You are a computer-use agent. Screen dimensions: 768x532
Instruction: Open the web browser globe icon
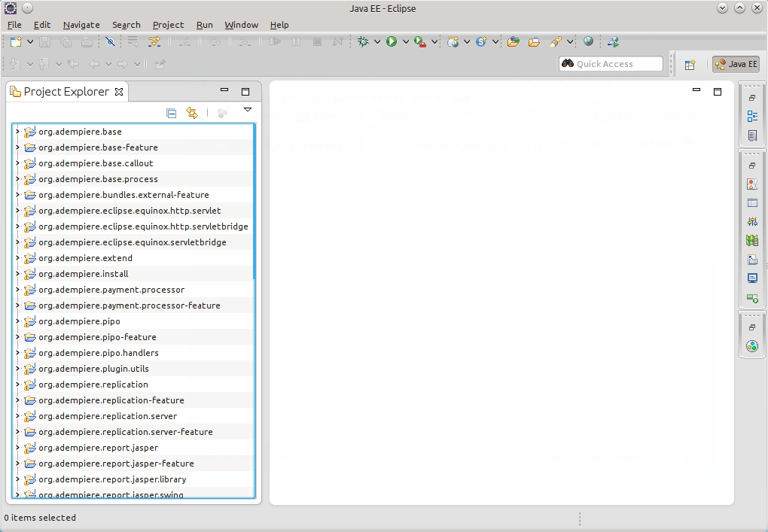pos(588,42)
